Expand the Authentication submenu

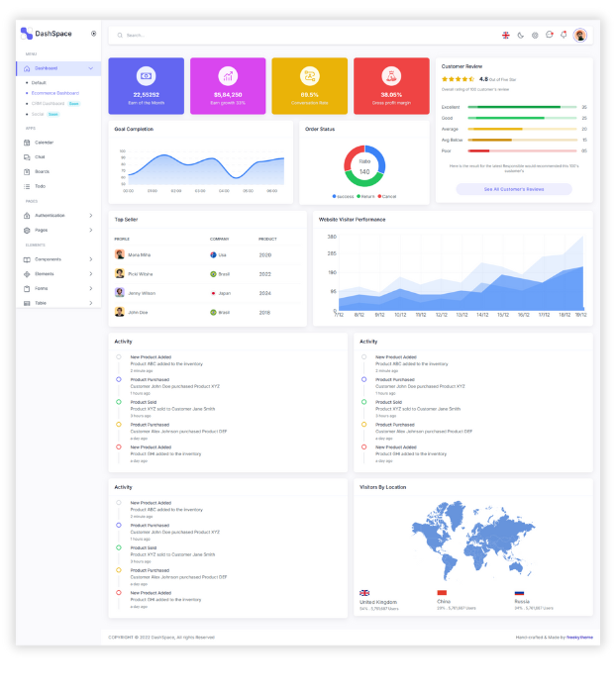(x=91, y=215)
